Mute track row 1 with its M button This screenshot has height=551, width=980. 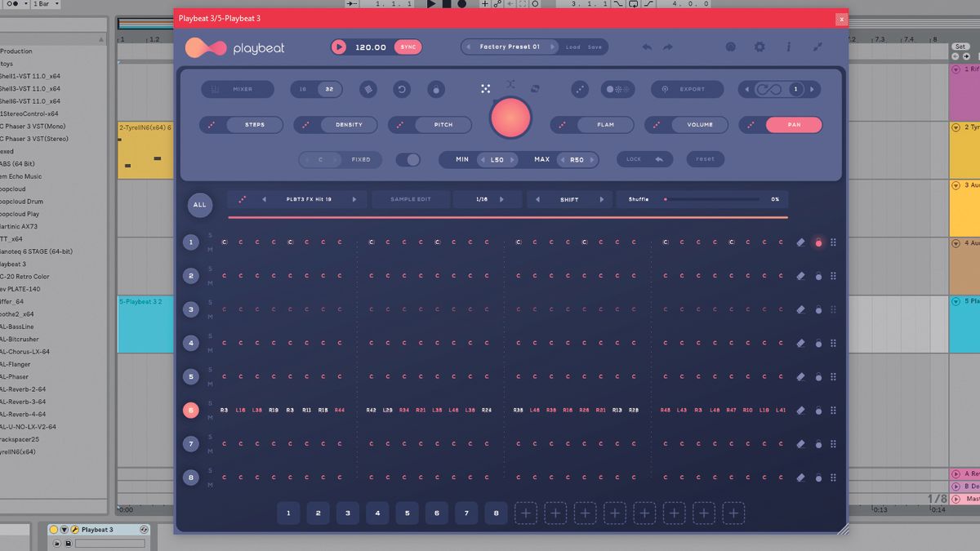210,247
